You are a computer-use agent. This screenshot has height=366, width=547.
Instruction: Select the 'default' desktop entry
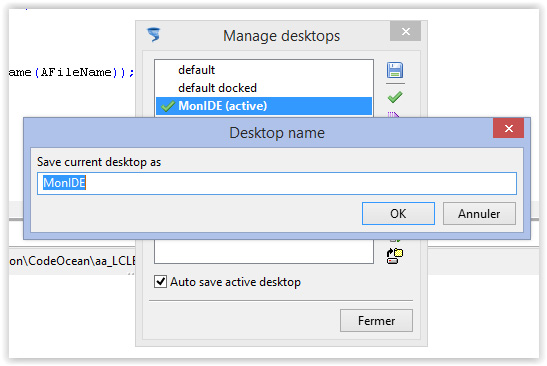point(264,70)
